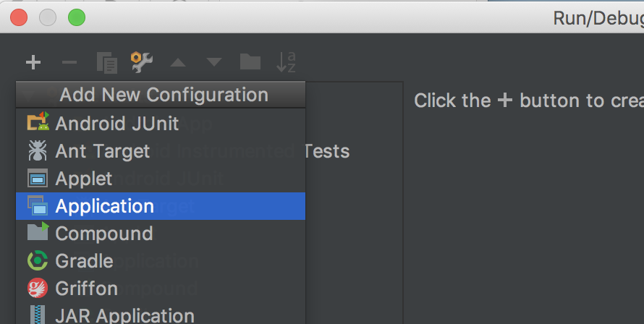Open defaults via the wrench icon

coord(142,62)
